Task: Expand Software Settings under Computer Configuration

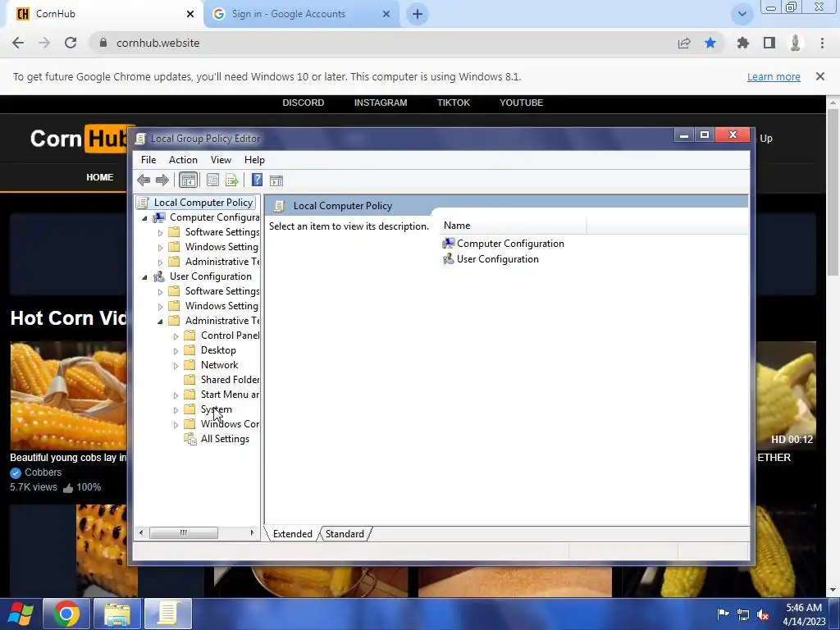Action: pyautogui.click(x=160, y=233)
